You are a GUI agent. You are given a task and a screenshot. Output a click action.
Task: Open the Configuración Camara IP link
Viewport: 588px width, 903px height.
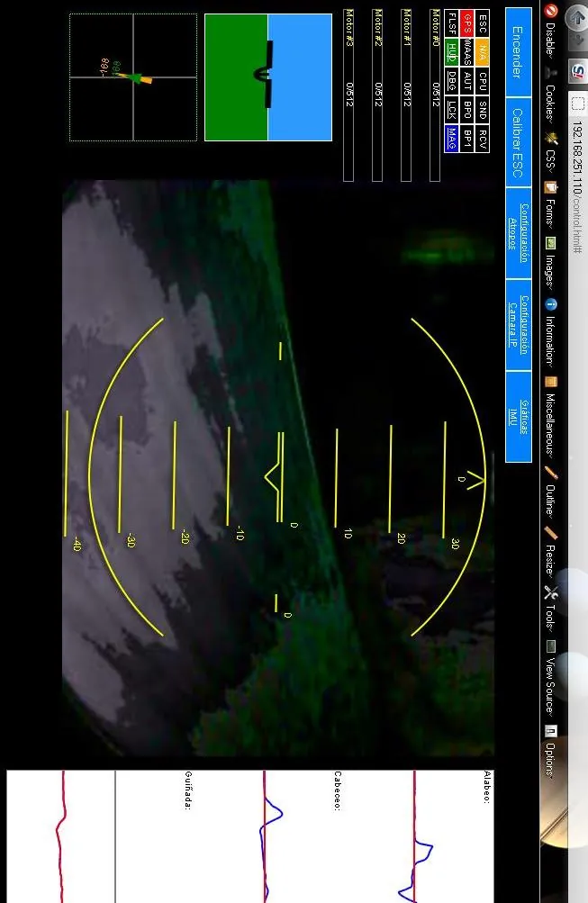[519, 325]
